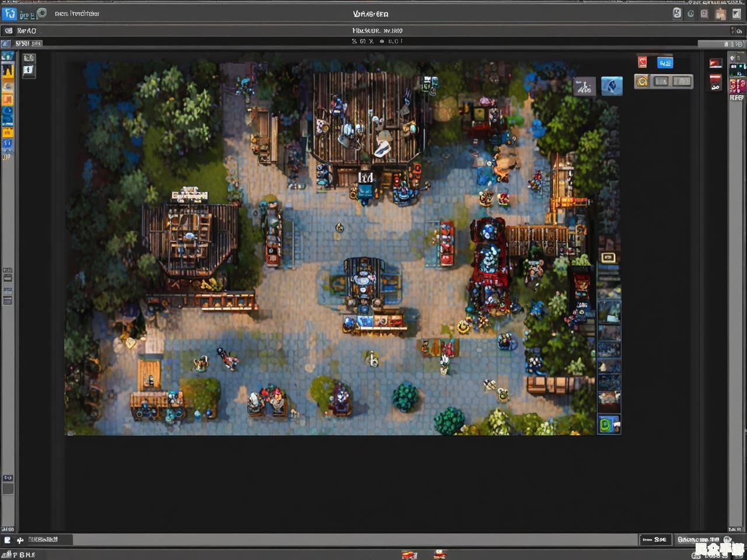Switch to the tab under the second toolbar row
The image size is (747, 560).
pos(27,43)
